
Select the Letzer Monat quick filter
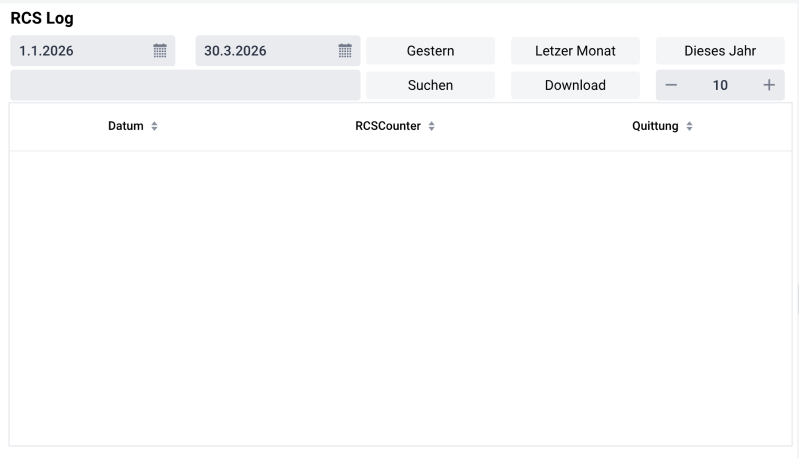[x=575, y=51]
